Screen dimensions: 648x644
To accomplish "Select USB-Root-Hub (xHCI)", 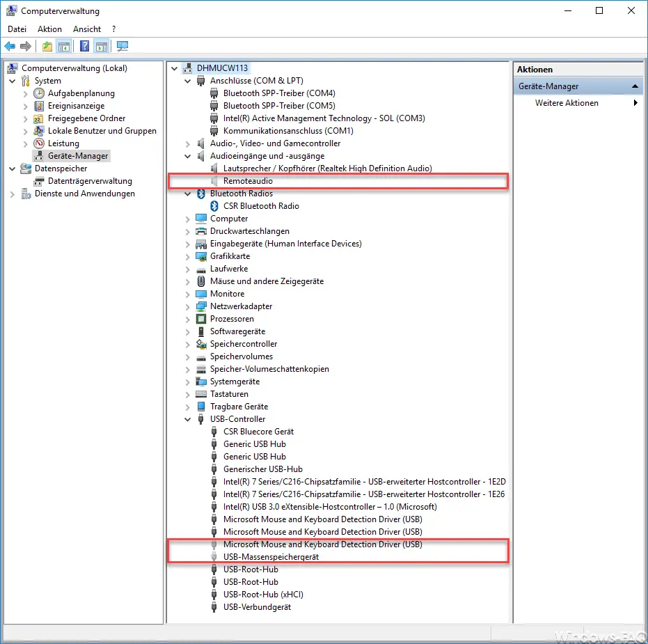I will coord(263,595).
